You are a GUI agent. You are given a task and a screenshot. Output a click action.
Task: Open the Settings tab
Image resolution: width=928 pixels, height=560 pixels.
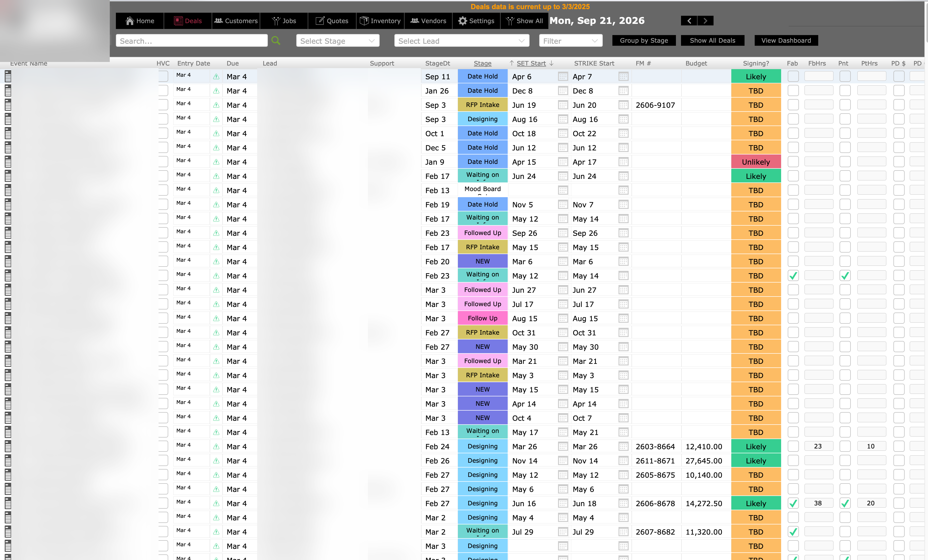[476, 21]
